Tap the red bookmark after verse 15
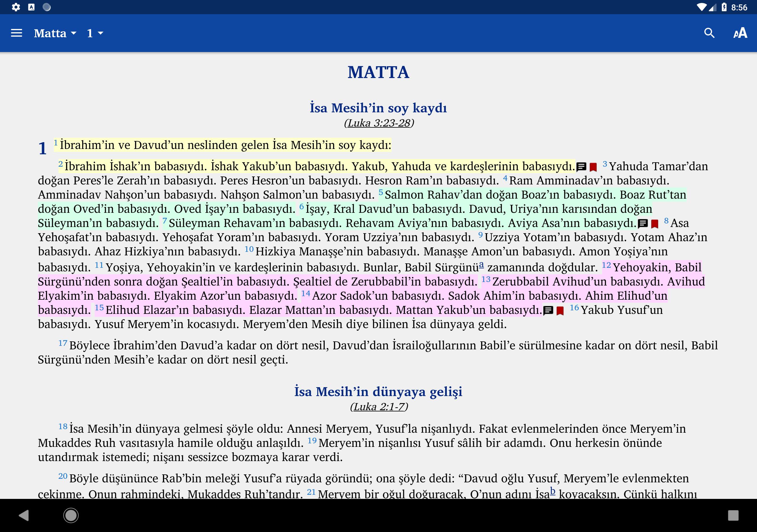757x532 pixels. 560,311
